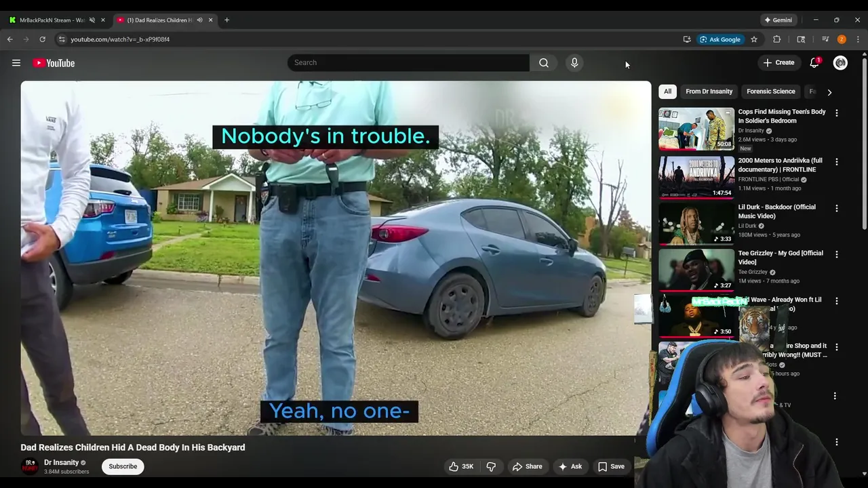The width and height of the screenshot is (868, 488).
Task: Switch to the MrBackPackN Stream tab
Action: coord(52,20)
